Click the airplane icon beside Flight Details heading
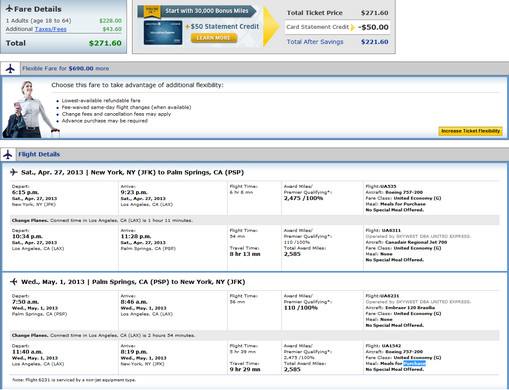 [8, 154]
